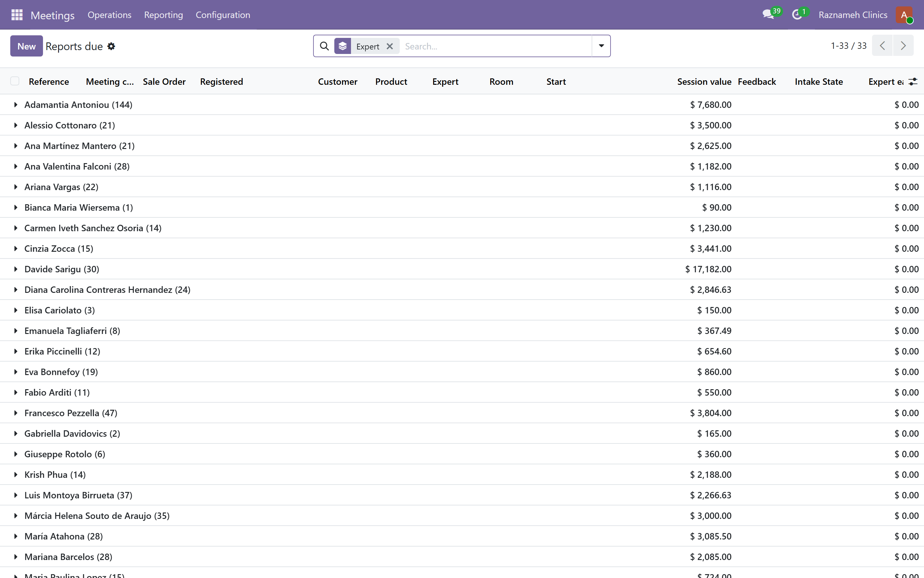Expand the Francesco Pezzella group
This screenshot has height=578, width=924.
16,413
